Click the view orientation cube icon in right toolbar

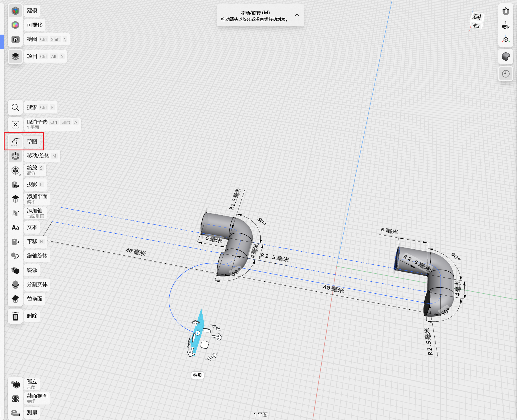point(506,39)
